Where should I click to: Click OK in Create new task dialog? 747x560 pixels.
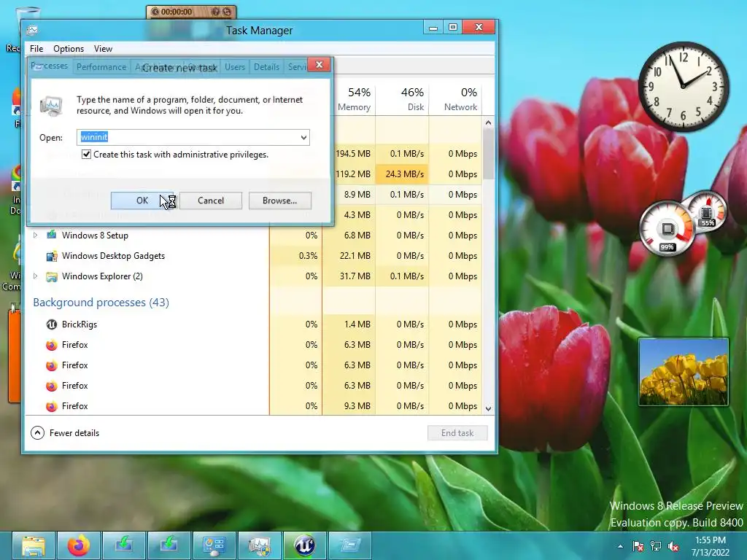coord(142,201)
